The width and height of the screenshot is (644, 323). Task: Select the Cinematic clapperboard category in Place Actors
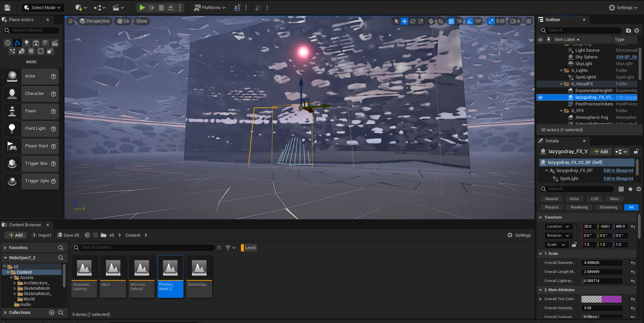[55, 43]
